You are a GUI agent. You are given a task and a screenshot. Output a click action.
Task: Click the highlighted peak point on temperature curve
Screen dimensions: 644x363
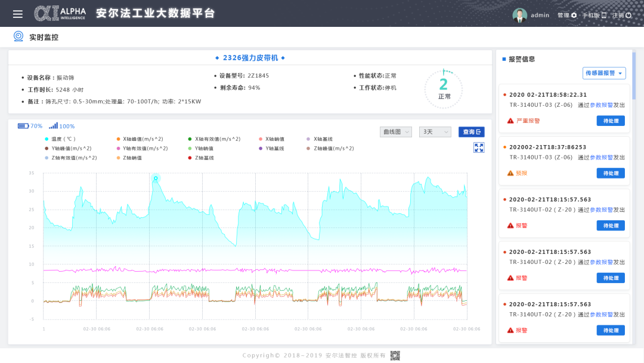(x=156, y=179)
